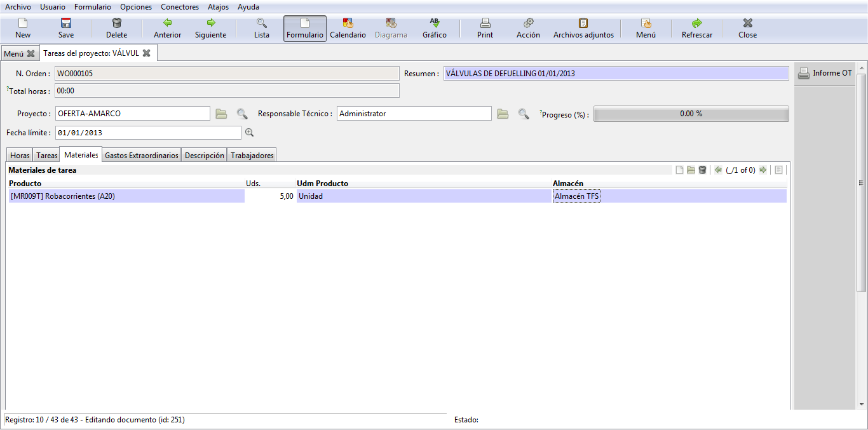This screenshot has height=430, width=868.
Task: Open the Conectores menu
Action: click(180, 7)
